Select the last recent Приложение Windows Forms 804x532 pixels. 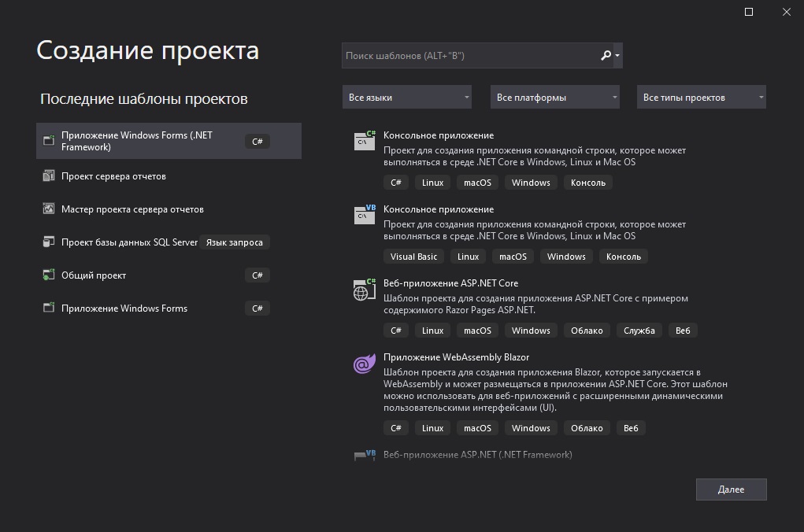(x=169, y=308)
